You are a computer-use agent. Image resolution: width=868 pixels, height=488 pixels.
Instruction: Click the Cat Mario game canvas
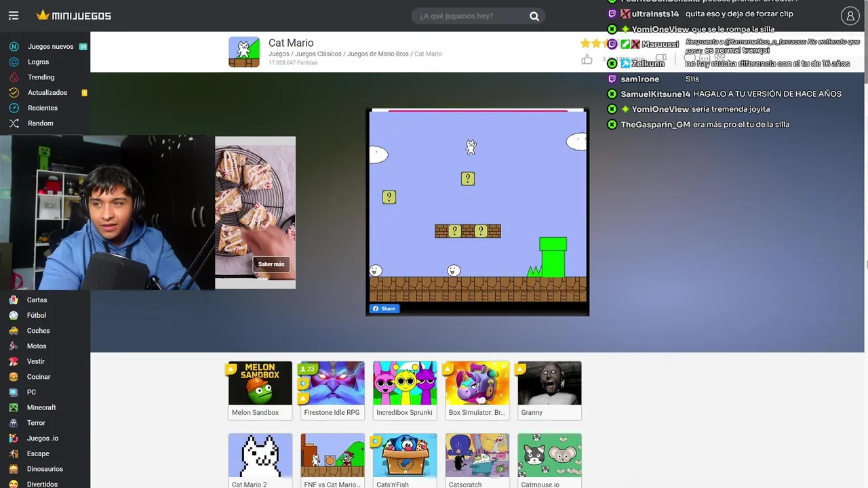(477, 207)
